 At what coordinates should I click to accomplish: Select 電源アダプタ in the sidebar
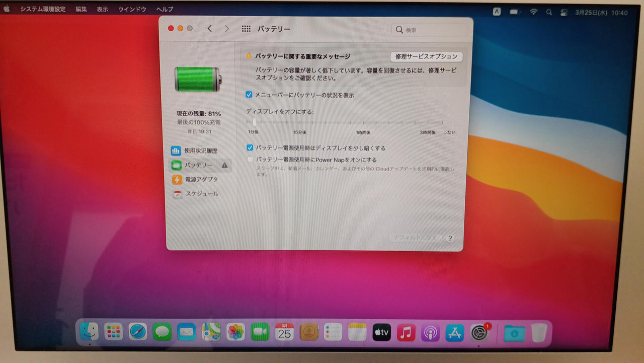click(201, 179)
